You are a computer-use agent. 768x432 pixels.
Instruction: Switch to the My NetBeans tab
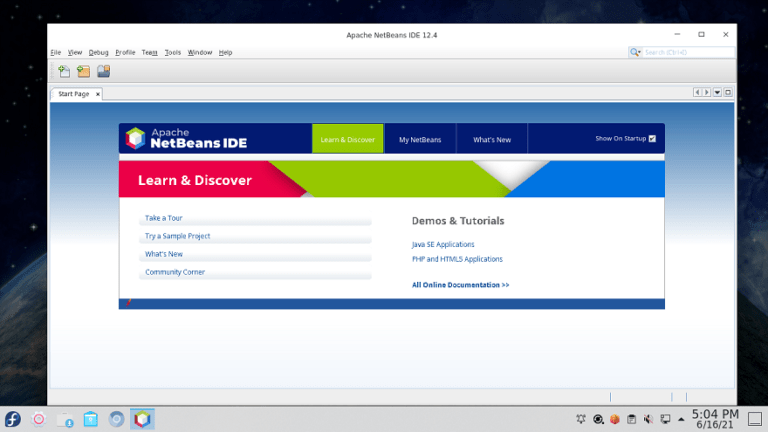419,140
